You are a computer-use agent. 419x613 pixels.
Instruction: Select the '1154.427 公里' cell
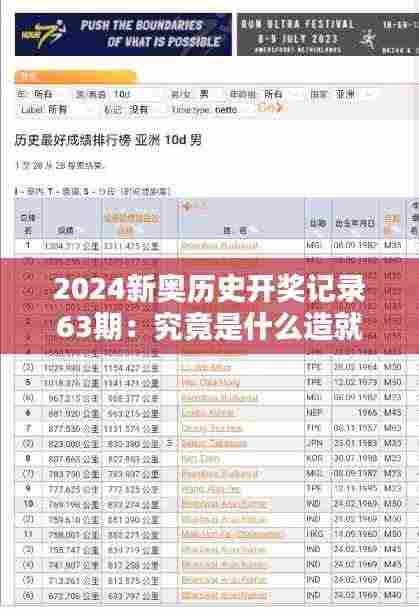[131, 368]
